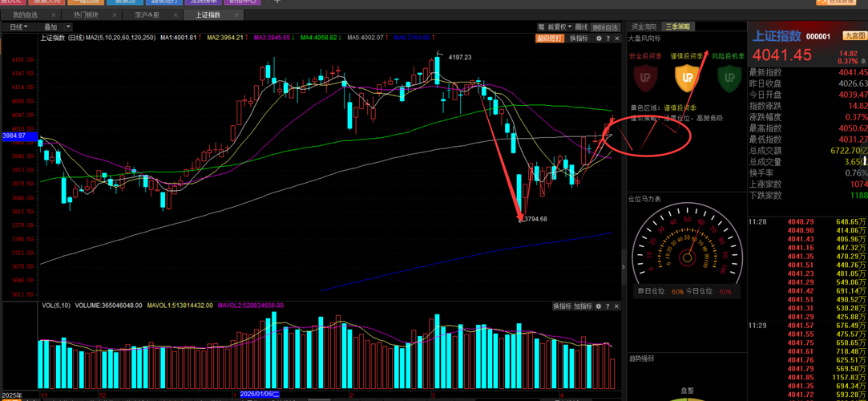
Task: Click the MA3:3945.65 indicator value
Action: (273, 38)
